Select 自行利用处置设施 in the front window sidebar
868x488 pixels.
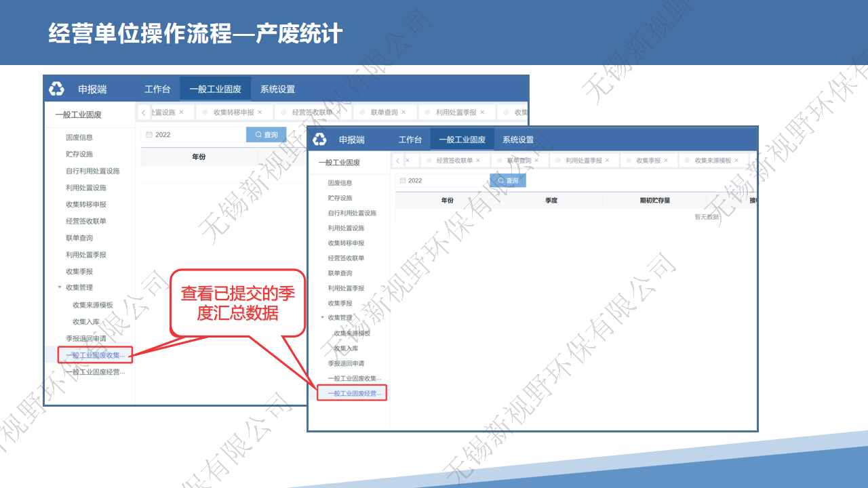(x=352, y=213)
